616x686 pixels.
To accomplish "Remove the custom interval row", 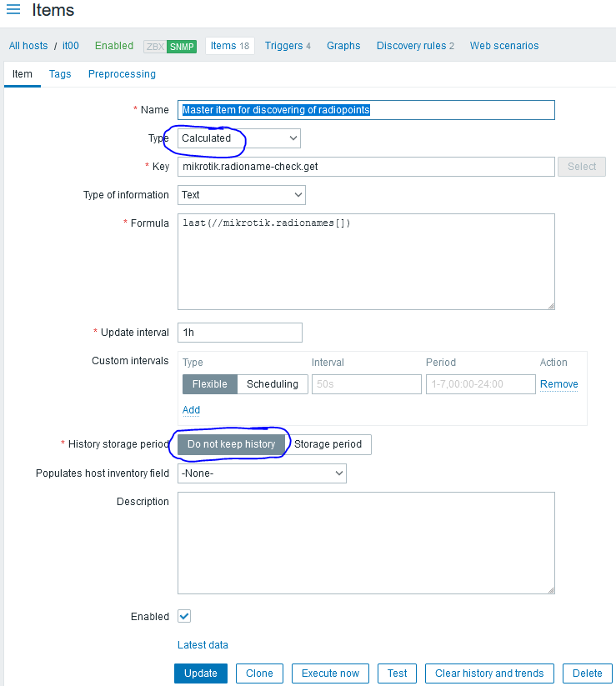I will [x=558, y=384].
